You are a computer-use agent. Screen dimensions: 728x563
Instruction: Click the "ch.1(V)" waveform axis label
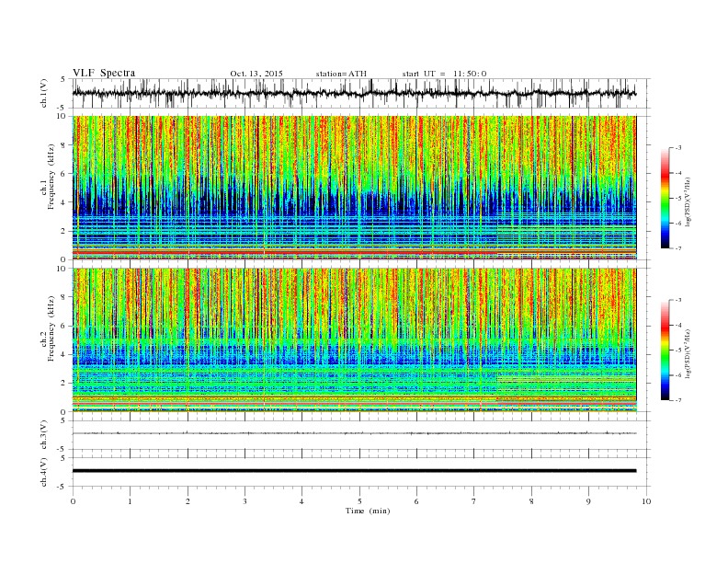pyautogui.click(x=44, y=93)
